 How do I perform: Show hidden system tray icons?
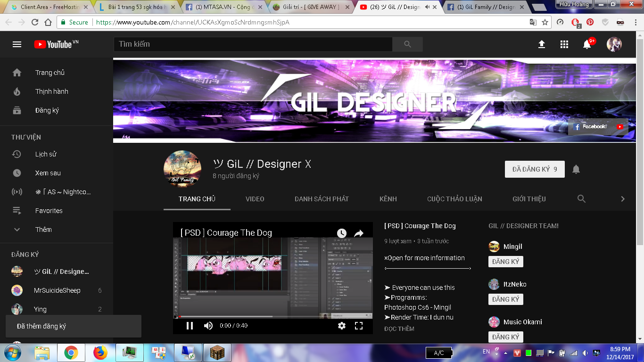pos(506,353)
